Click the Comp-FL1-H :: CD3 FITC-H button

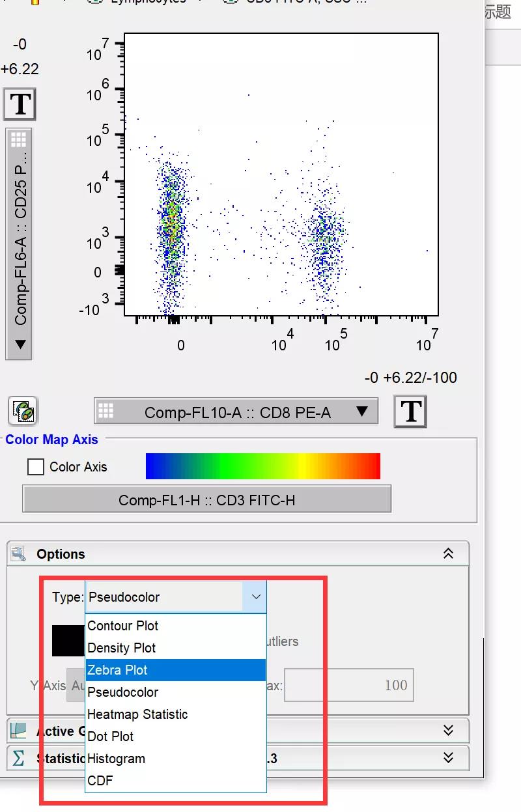point(206,500)
